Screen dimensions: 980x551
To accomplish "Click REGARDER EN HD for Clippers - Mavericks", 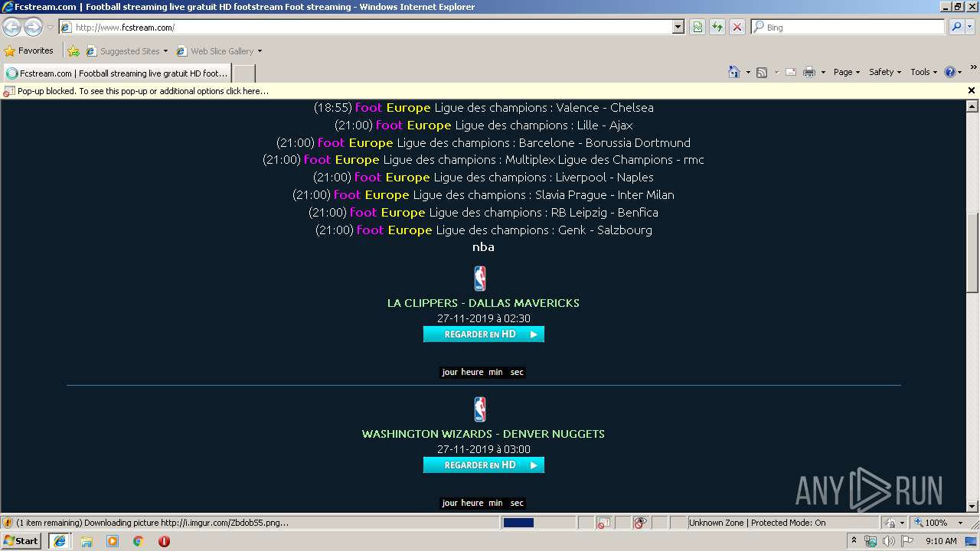I will click(x=483, y=334).
